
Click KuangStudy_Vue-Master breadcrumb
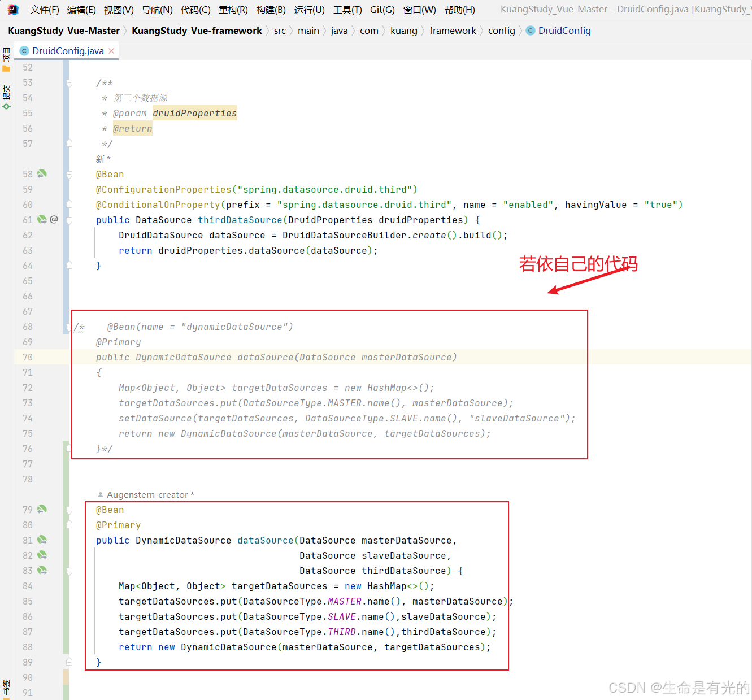click(64, 31)
